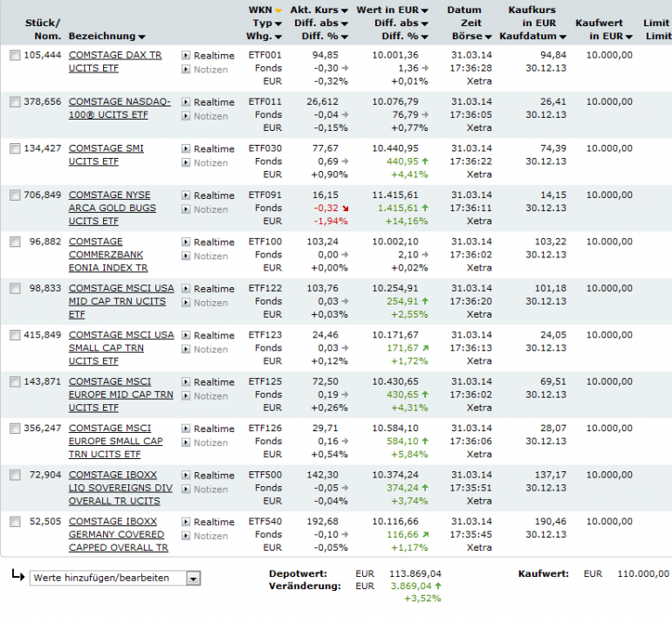Screen dimensions: 672x617
Task: Sort by Wert in EUR column header
Action: pos(392,10)
